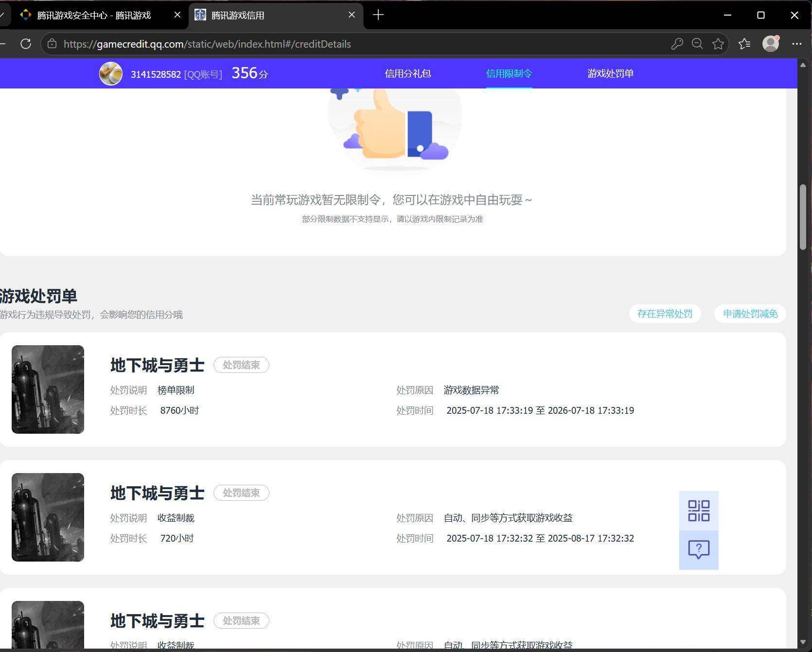Open a new browser tab

pyautogui.click(x=378, y=15)
